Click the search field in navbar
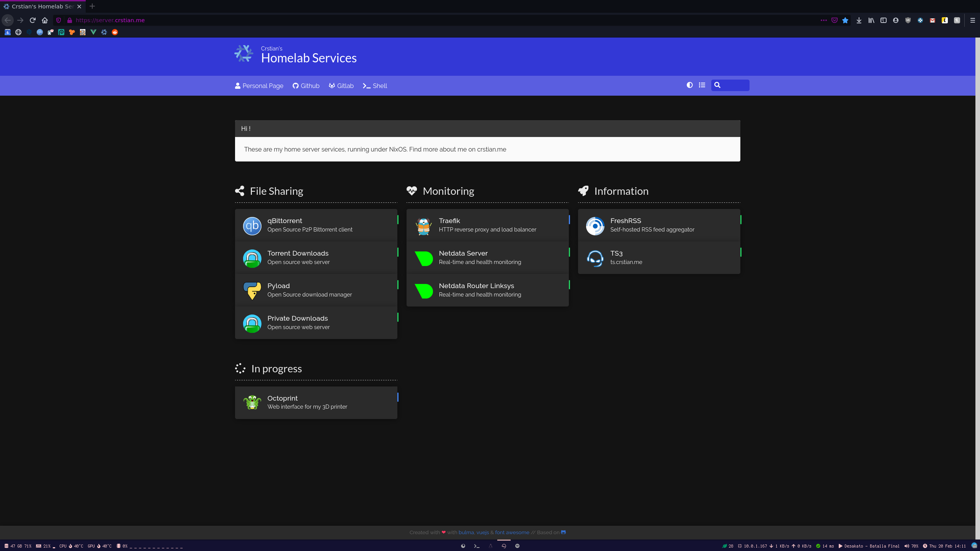The height and width of the screenshot is (551, 980). pos(730,85)
